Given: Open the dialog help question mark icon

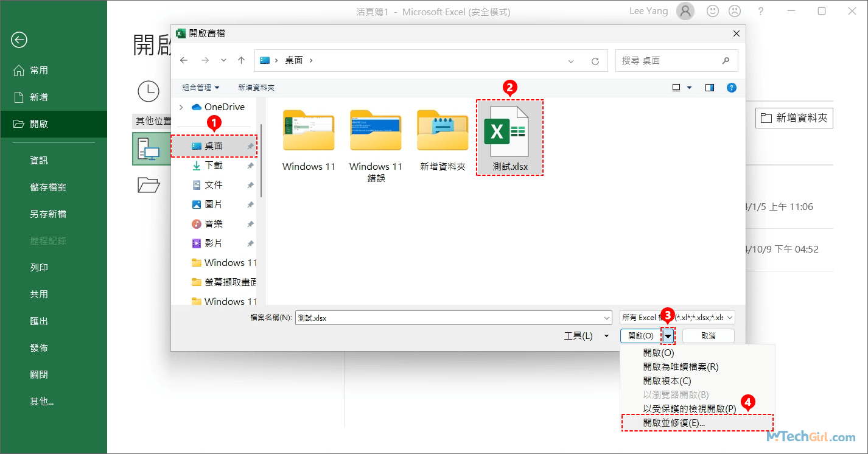Looking at the screenshot, I should pos(732,88).
